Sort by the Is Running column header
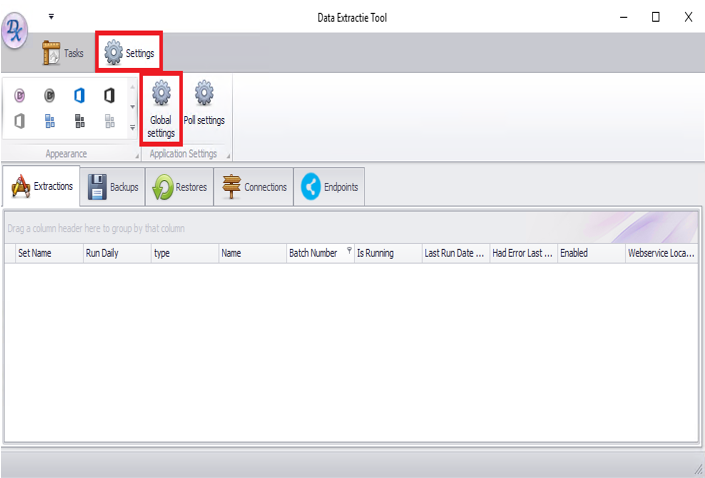Image resolution: width=705 pixels, height=478 pixels. (x=386, y=254)
